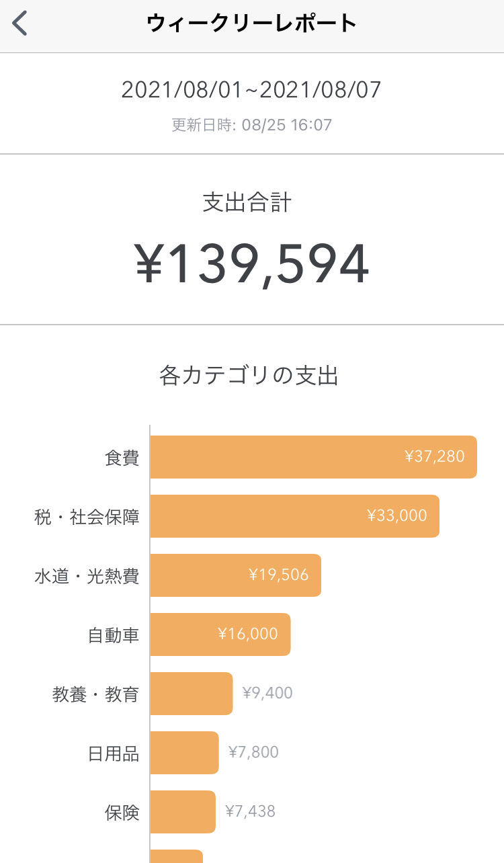Select the 自動車 bar showing ¥16,000

tap(220, 634)
